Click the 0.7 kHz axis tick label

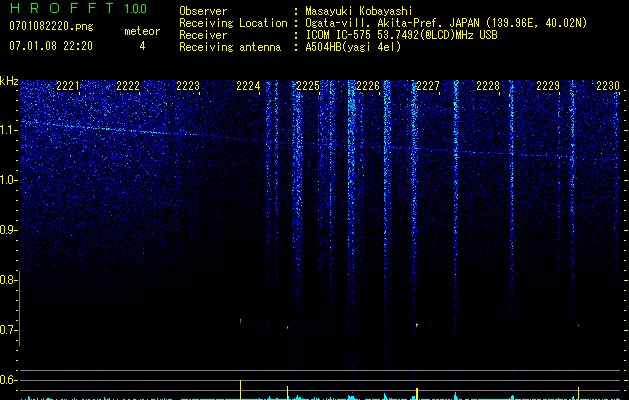pos(9,330)
